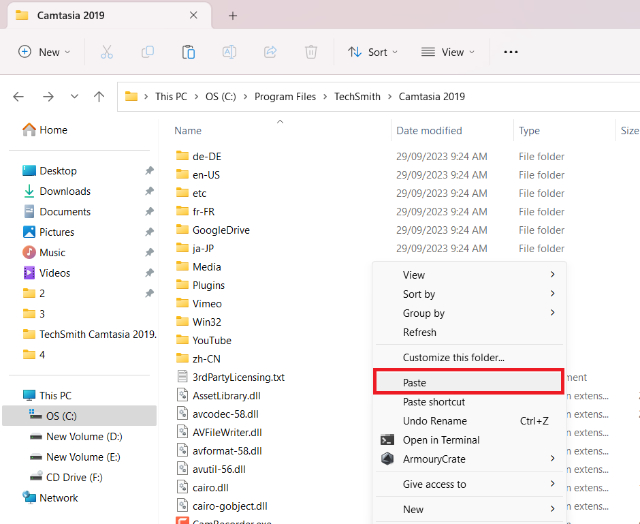Select 3rdPartyLicensing.txt file
This screenshot has height=524, width=640.
coord(231,377)
